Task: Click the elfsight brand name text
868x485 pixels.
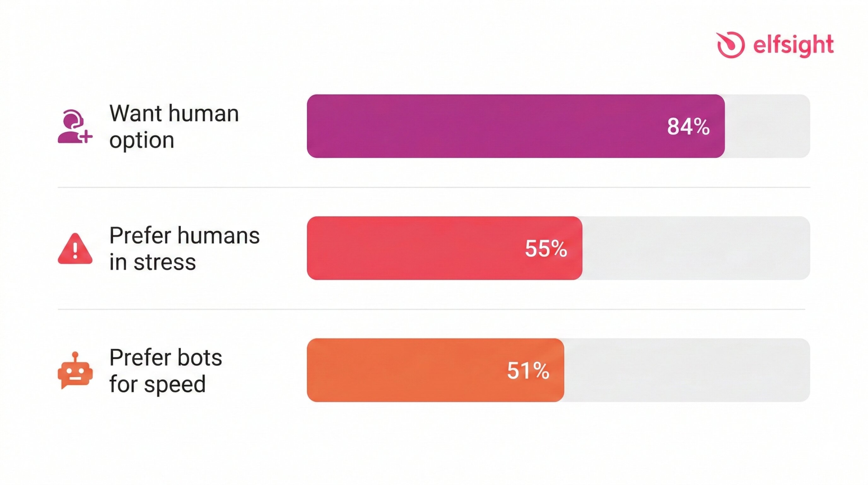Action: point(793,45)
